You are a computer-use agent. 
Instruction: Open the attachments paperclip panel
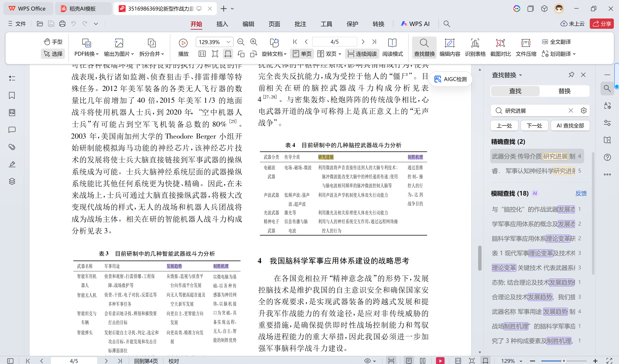pyautogui.click(x=12, y=147)
